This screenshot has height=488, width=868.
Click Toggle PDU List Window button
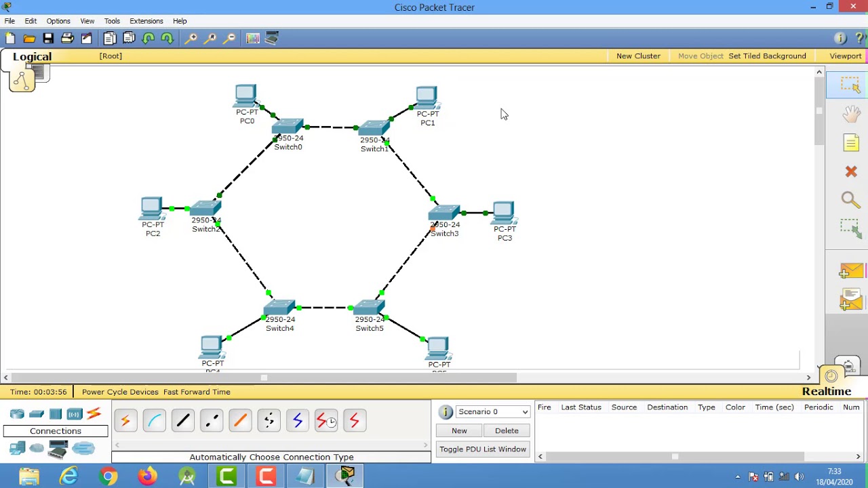[x=483, y=449]
